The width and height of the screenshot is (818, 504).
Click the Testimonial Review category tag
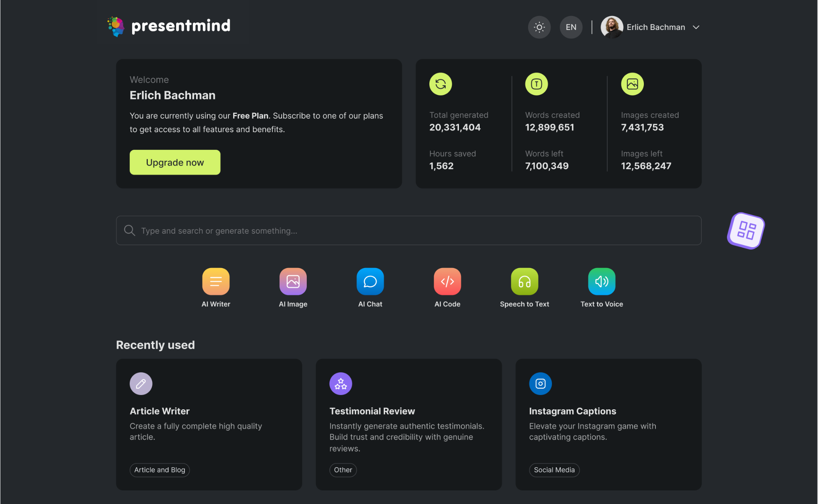point(343,469)
